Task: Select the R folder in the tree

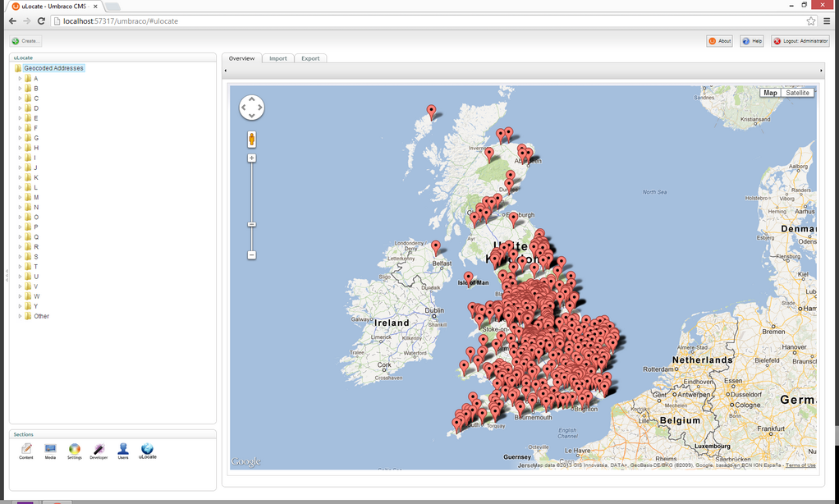Action: [x=36, y=246]
